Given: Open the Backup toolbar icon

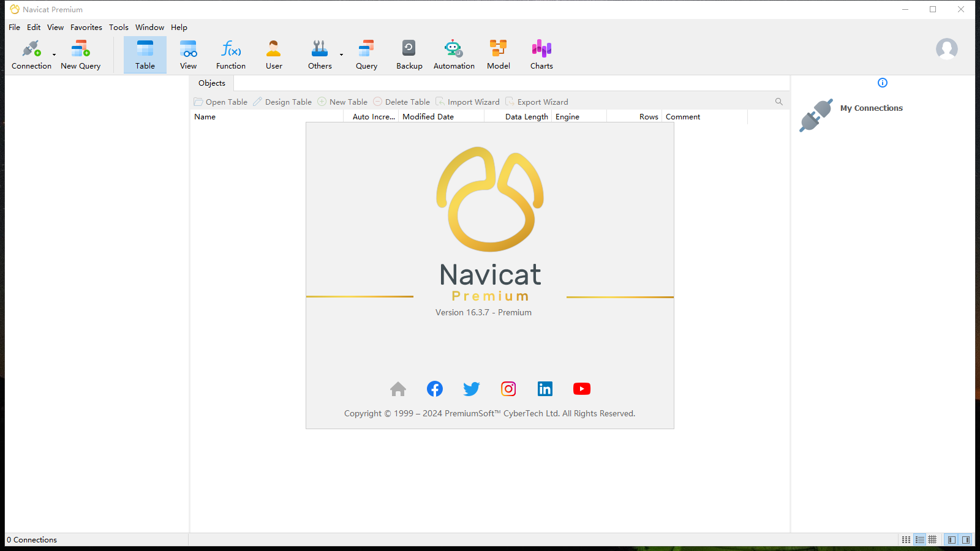Looking at the screenshot, I should [409, 54].
